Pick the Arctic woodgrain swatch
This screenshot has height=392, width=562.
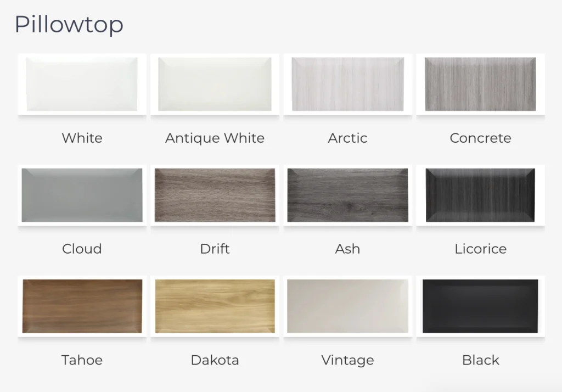[347, 85]
